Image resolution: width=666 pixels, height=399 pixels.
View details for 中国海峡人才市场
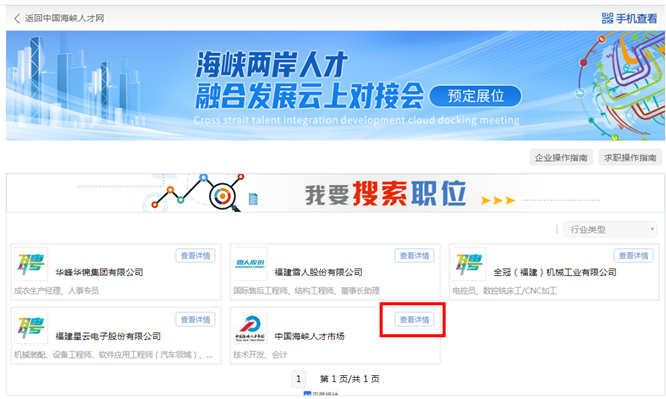click(414, 320)
